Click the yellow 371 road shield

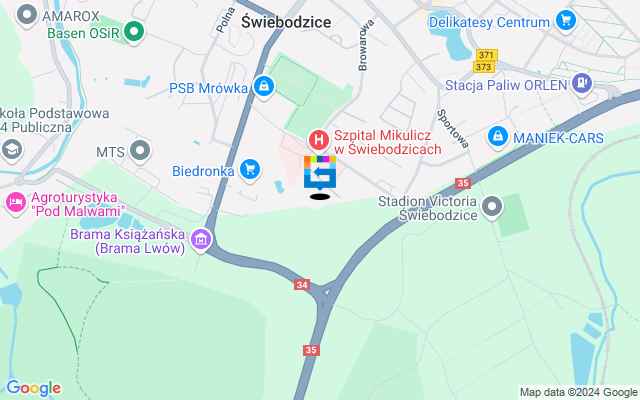pyautogui.click(x=486, y=55)
